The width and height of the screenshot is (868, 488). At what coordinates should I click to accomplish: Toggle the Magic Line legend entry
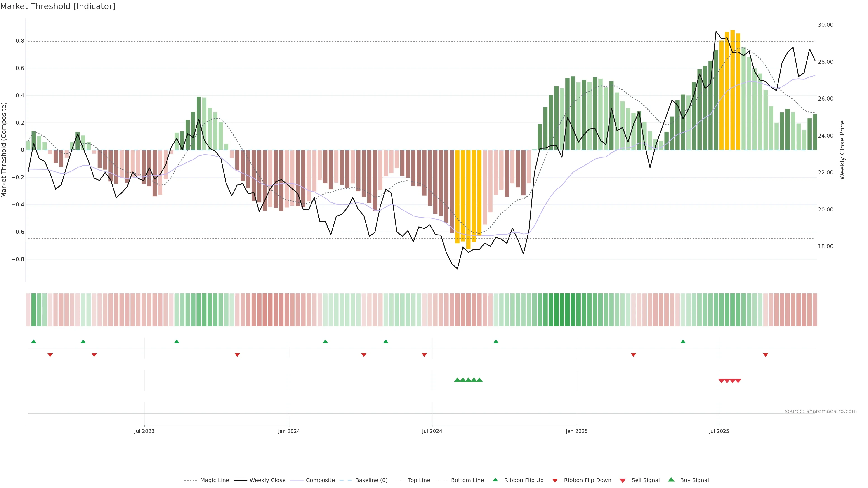[x=214, y=480]
